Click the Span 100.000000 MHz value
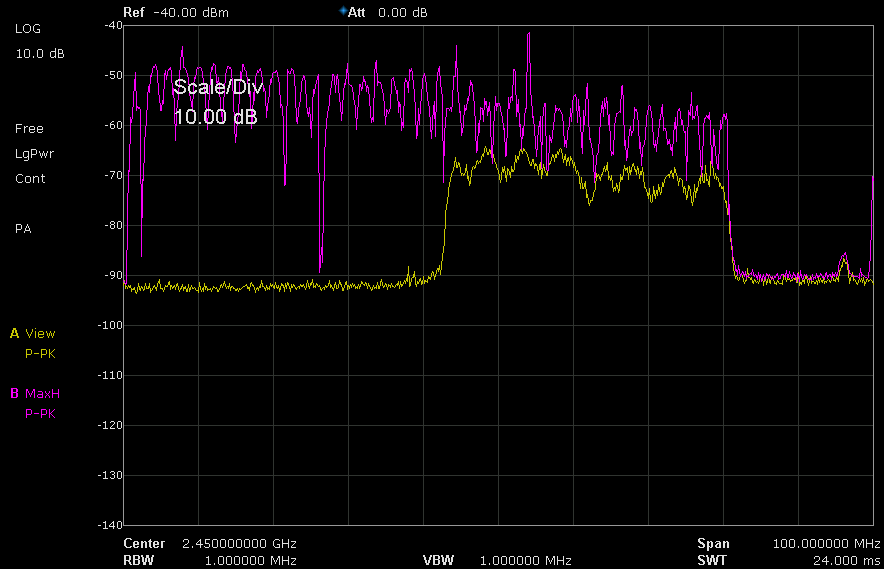 coord(826,544)
